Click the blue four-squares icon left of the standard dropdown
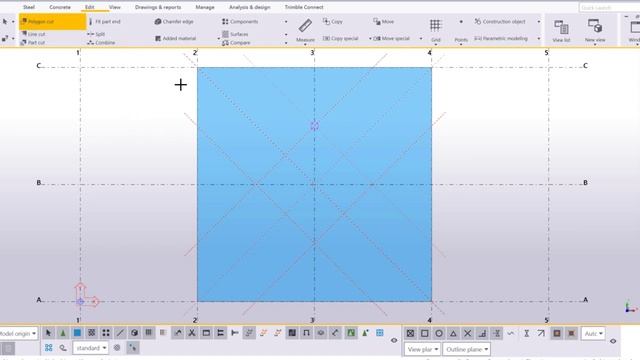The width and height of the screenshot is (640, 360). [x=49, y=348]
